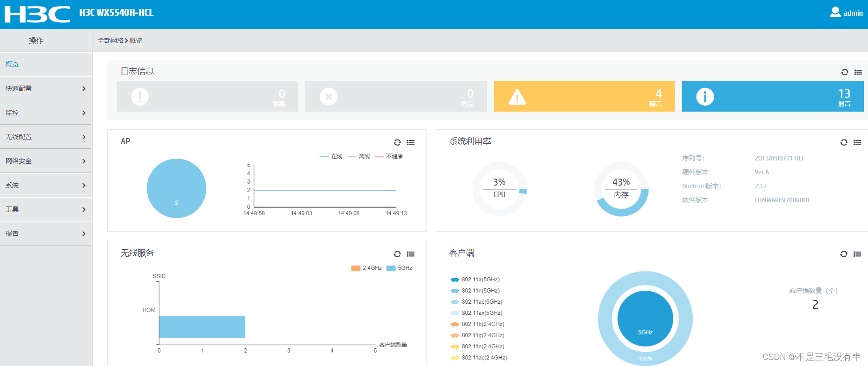Open the 快速配置 menu
The image size is (868, 366).
point(46,88)
